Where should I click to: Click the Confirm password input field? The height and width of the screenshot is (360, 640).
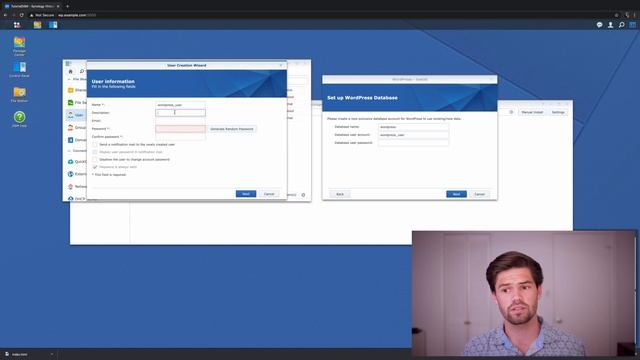(x=180, y=137)
